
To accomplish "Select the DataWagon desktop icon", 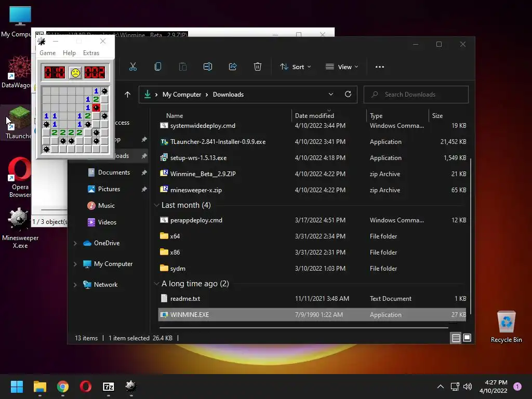I will click(x=17, y=72).
